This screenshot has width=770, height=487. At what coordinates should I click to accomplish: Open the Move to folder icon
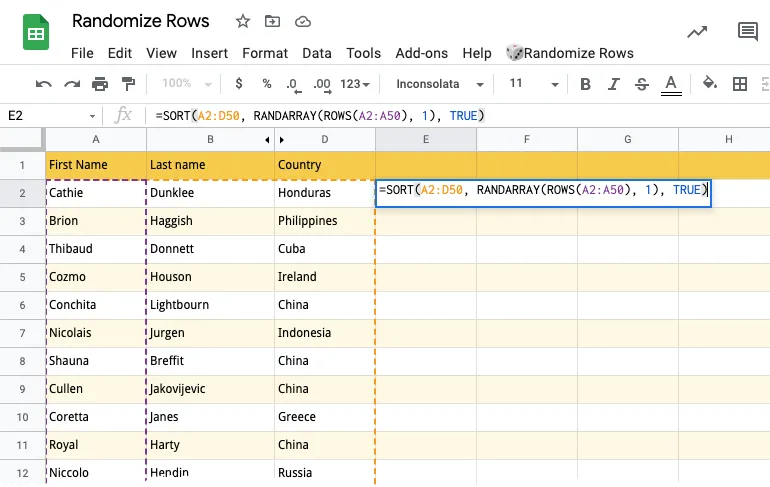tap(272, 21)
